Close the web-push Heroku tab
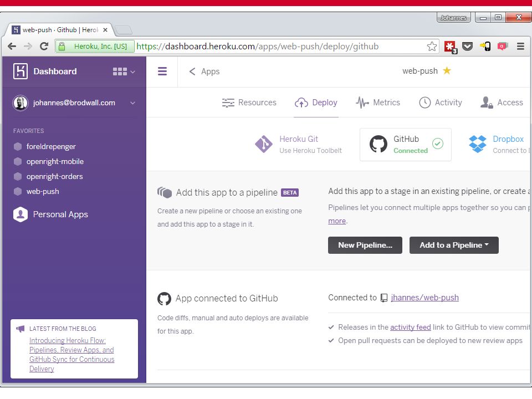Screen dimensions: 532x399 click(x=105, y=30)
